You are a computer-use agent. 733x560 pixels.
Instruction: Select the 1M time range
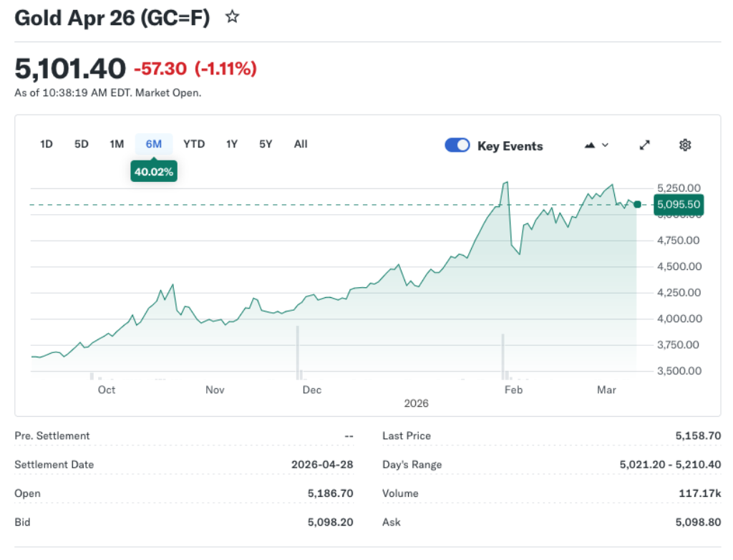[117, 144]
